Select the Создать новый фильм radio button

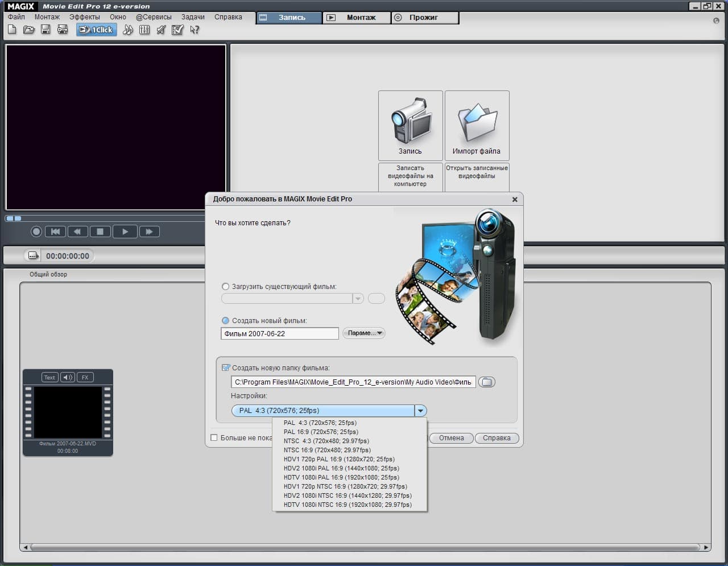tap(226, 321)
